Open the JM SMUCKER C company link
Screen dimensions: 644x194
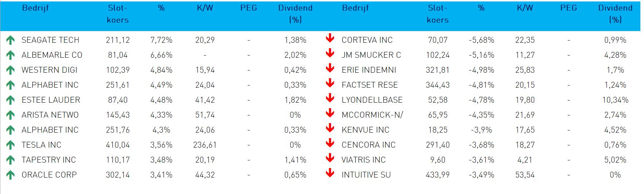click(371, 55)
